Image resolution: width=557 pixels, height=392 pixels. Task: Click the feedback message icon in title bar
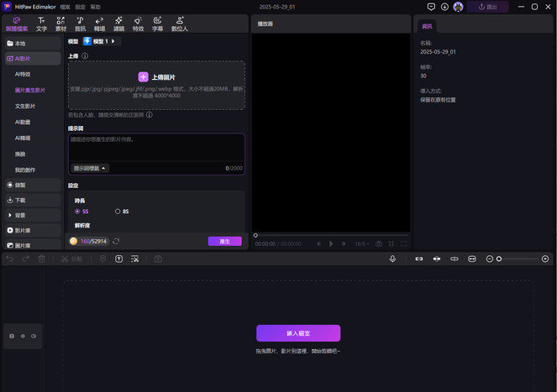[431, 7]
